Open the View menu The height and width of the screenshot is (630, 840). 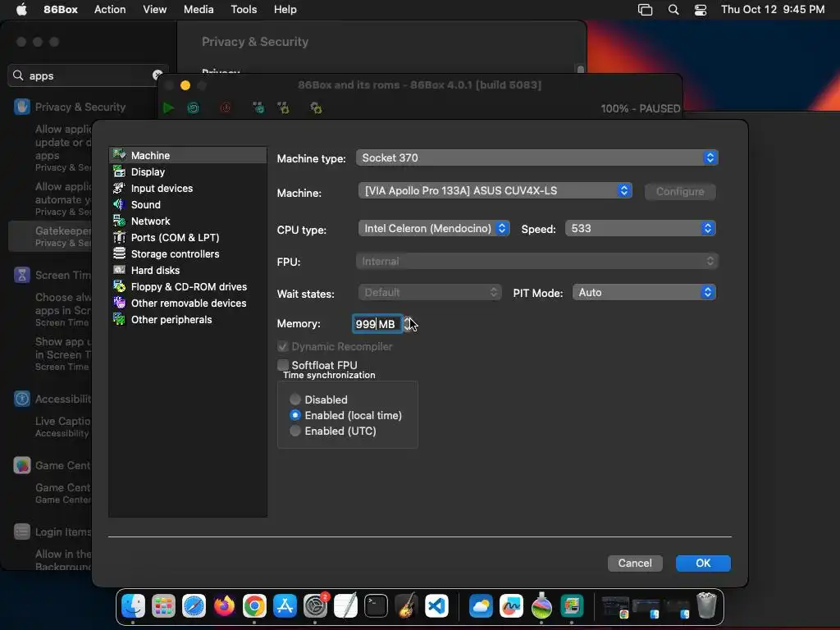[x=154, y=9]
